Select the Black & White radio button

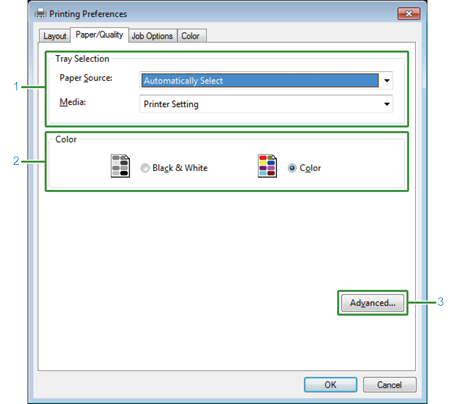(145, 168)
